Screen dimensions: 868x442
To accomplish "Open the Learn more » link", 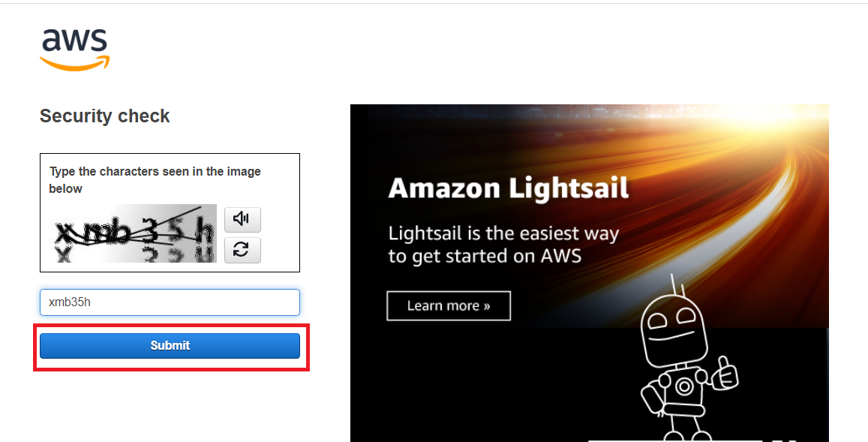I will 449,305.
